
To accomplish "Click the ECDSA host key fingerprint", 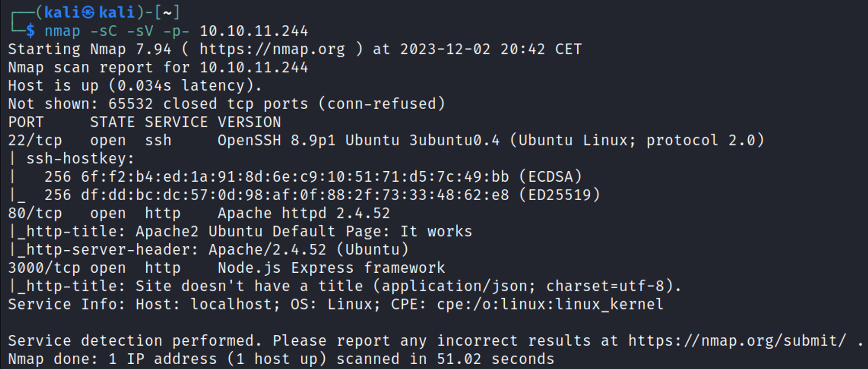I will [x=295, y=177].
